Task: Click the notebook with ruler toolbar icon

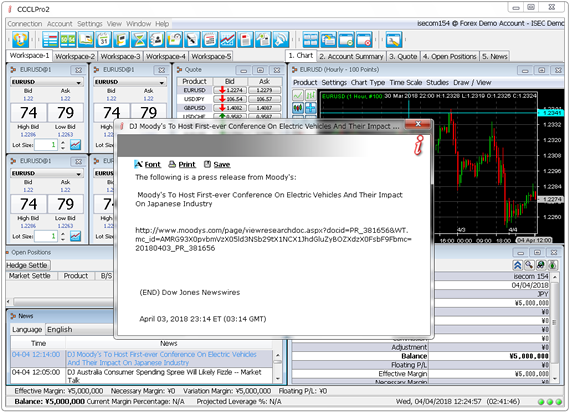Action: pyautogui.click(x=192, y=40)
